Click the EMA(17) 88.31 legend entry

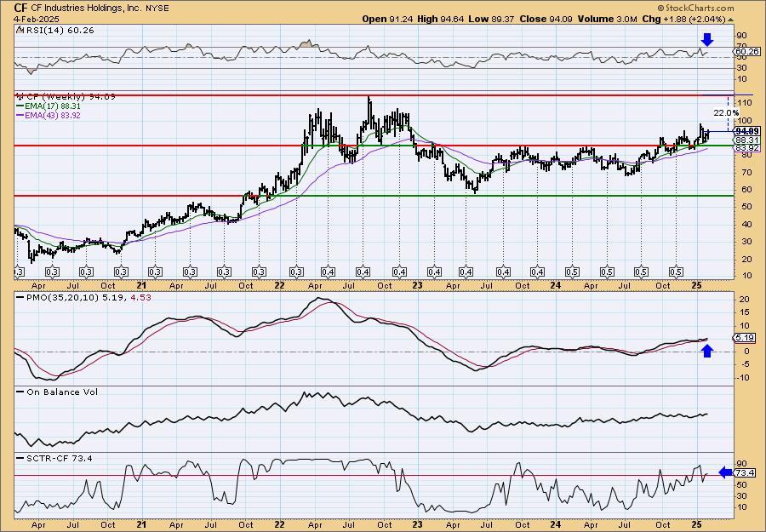tap(49, 106)
